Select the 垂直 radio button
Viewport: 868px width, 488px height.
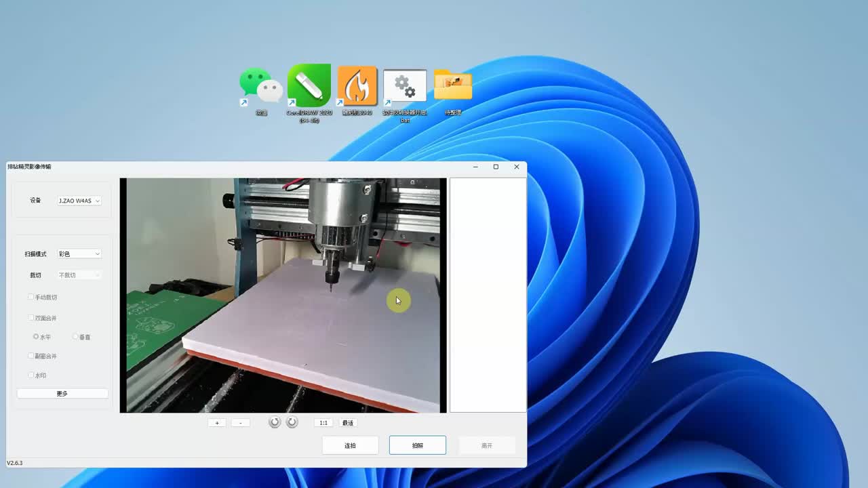[x=75, y=337]
